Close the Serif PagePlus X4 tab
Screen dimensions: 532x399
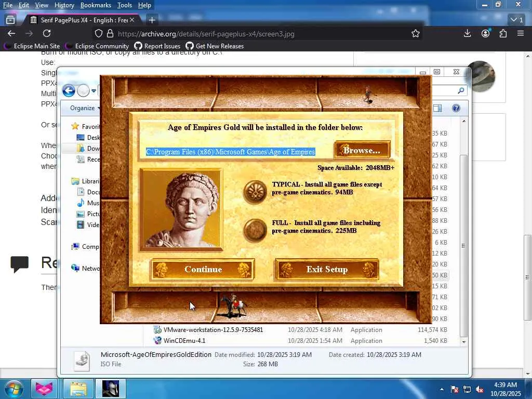(x=132, y=20)
